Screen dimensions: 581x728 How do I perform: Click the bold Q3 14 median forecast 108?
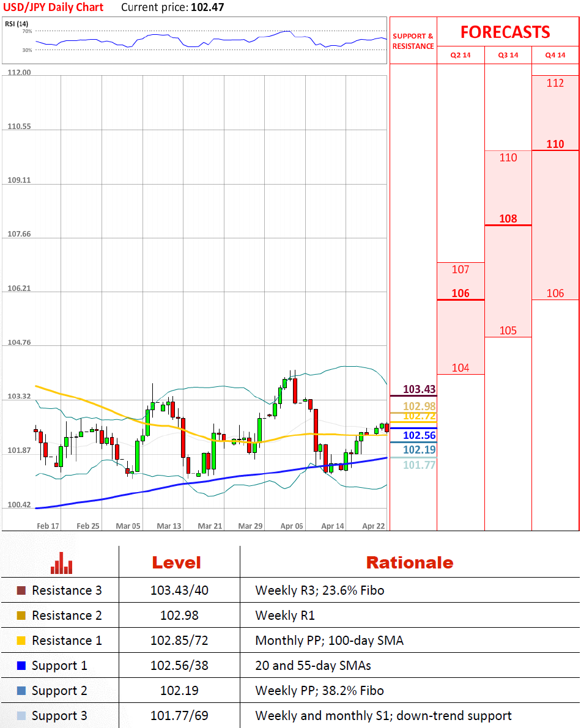pyautogui.click(x=508, y=219)
